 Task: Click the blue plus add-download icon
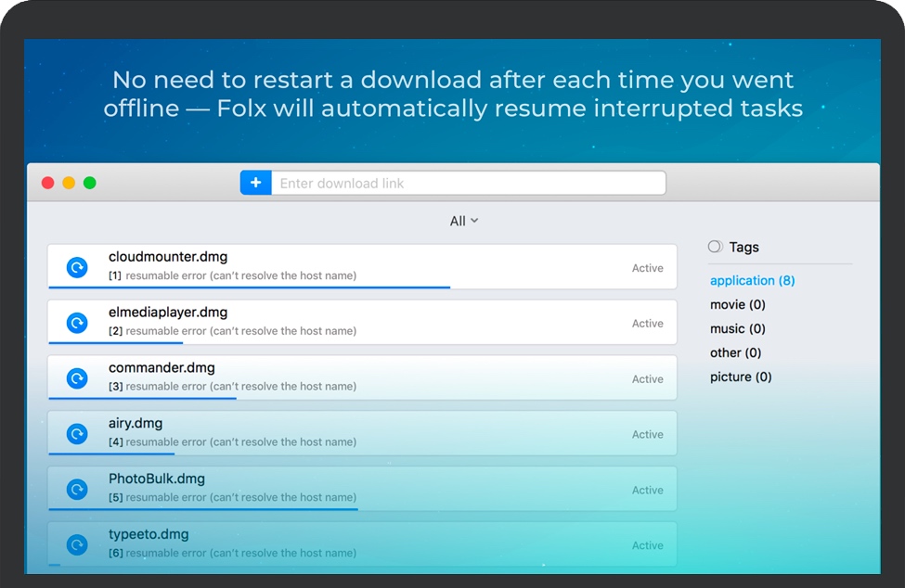(x=255, y=183)
